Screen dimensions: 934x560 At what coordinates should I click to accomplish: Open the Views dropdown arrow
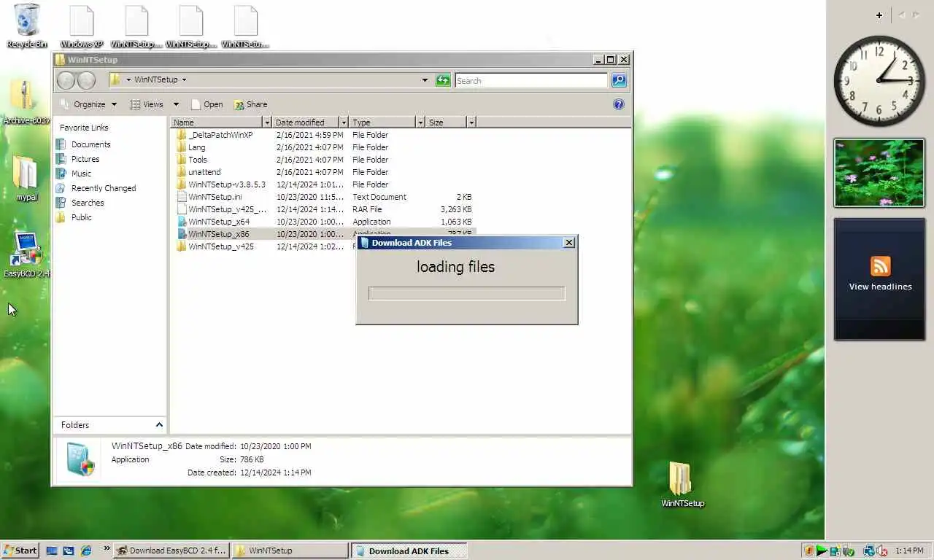pos(176,104)
